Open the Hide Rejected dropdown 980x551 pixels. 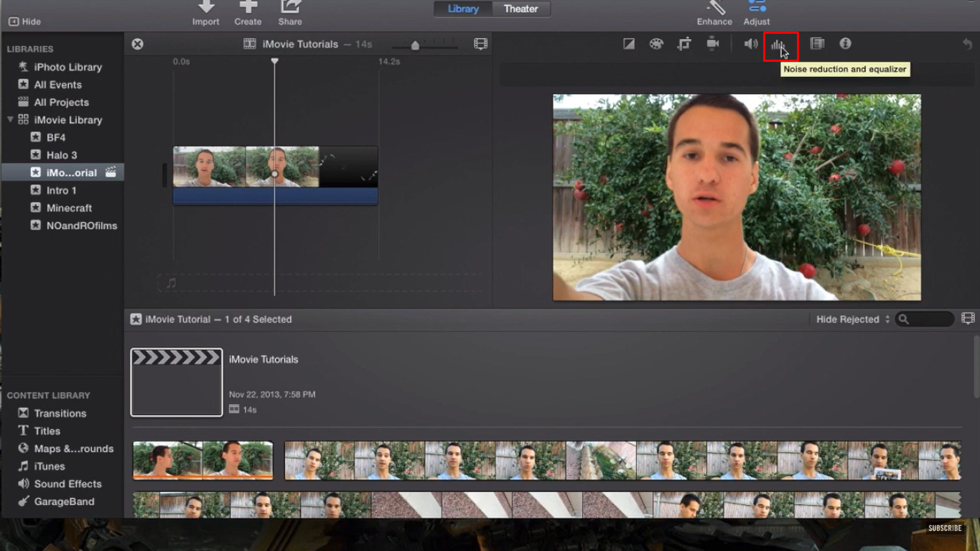(x=853, y=319)
